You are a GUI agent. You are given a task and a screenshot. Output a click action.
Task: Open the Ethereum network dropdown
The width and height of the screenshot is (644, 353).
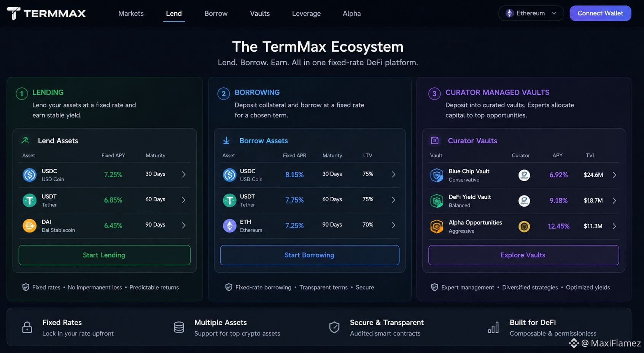click(531, 13)
